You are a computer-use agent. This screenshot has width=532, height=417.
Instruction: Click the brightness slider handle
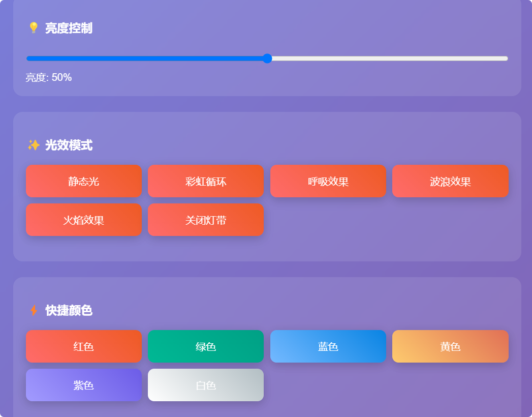(x=267, y=58)
